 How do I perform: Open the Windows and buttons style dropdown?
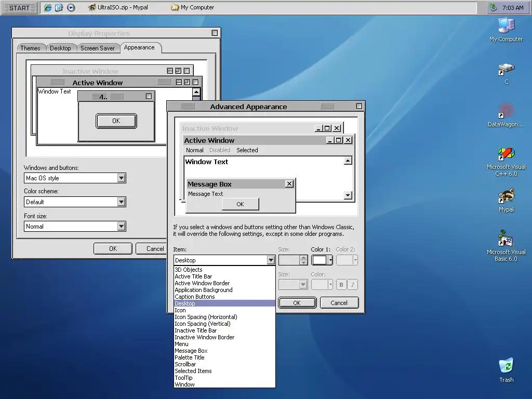click(x=121, y=178)
